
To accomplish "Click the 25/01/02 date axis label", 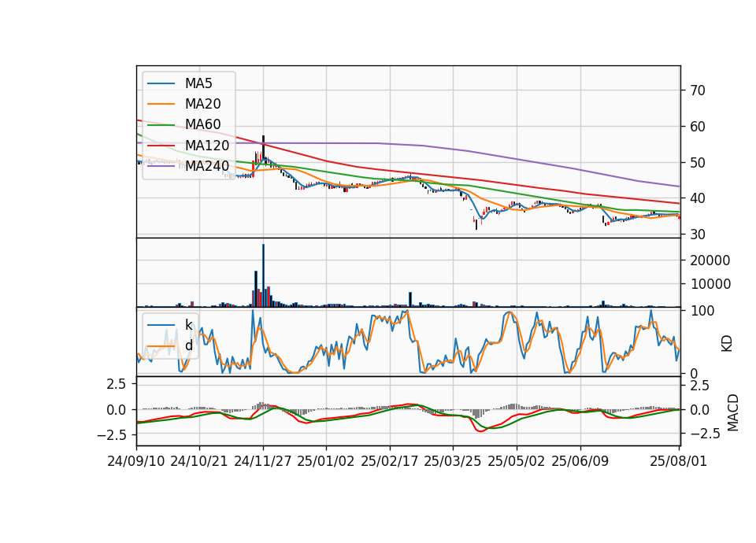I will [326, 461].
